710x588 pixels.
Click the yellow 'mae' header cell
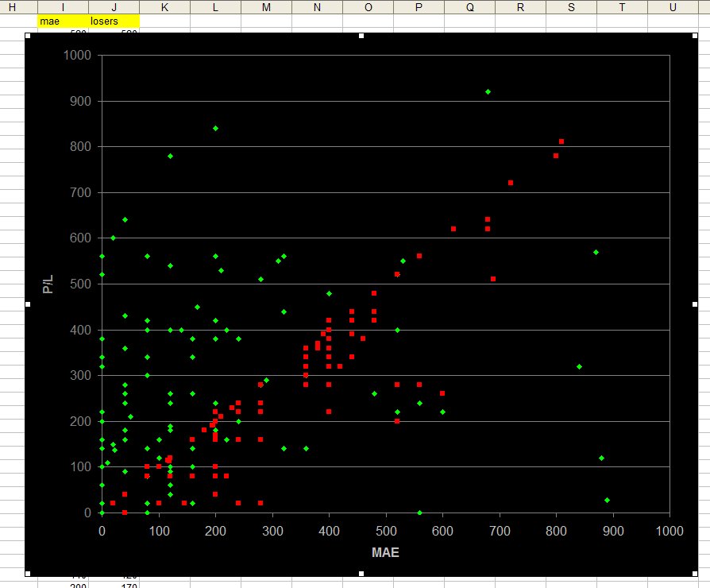63,21
